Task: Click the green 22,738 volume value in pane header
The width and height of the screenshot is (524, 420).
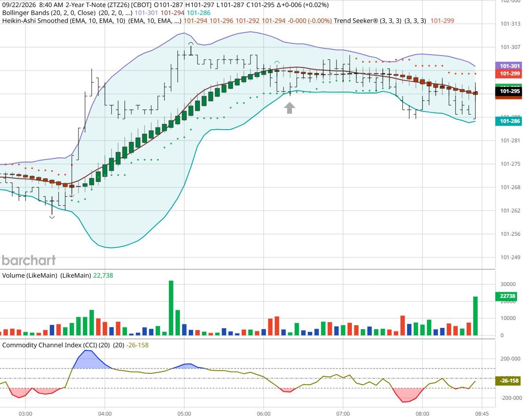Action: (x=103, y=275)
